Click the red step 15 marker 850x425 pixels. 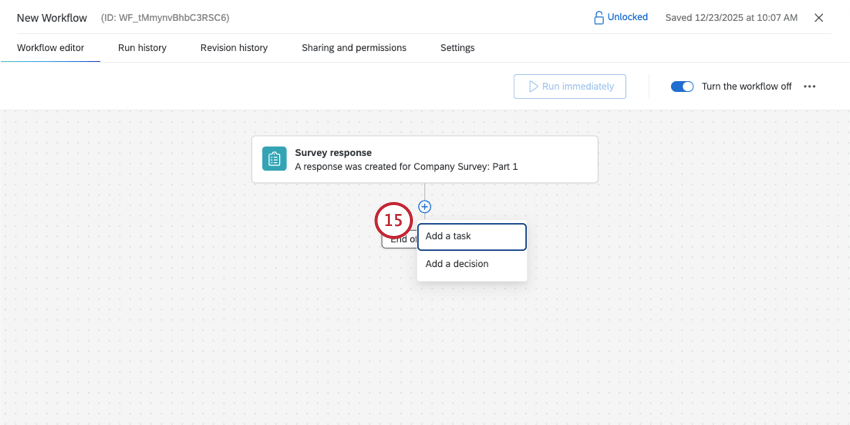pyautogui.click(x=394, y=220)
